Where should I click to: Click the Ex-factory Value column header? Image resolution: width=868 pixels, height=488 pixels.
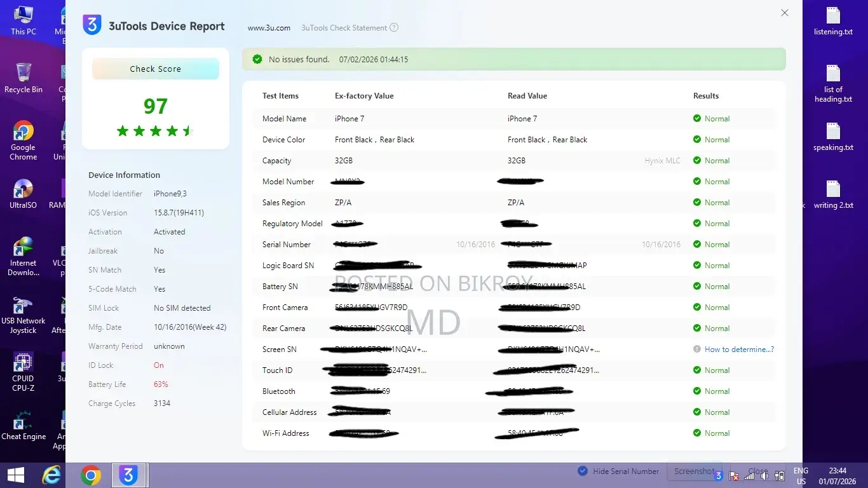364,96
